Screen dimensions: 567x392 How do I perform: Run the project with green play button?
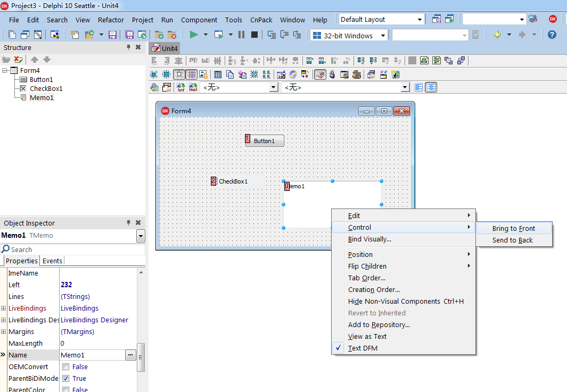[194, 35]
